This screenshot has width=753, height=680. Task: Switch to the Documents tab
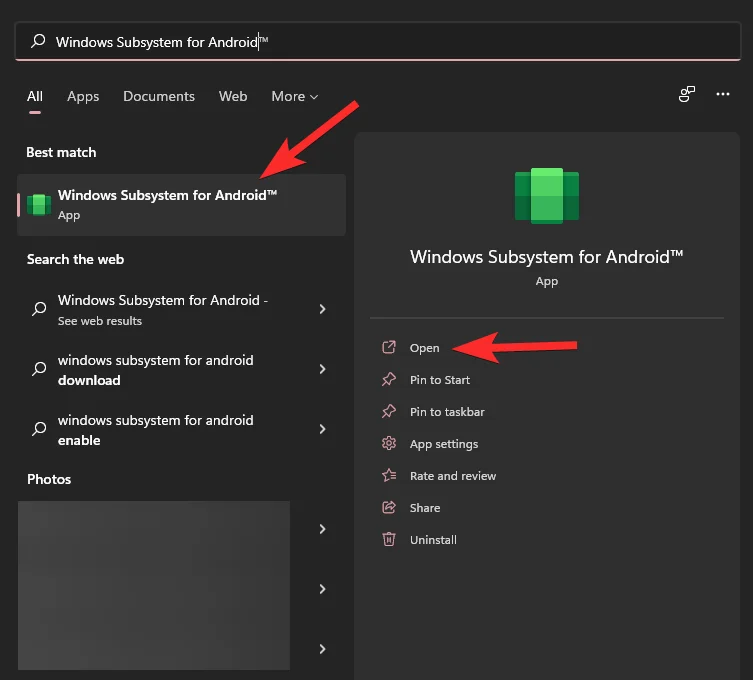pos(159,96)
